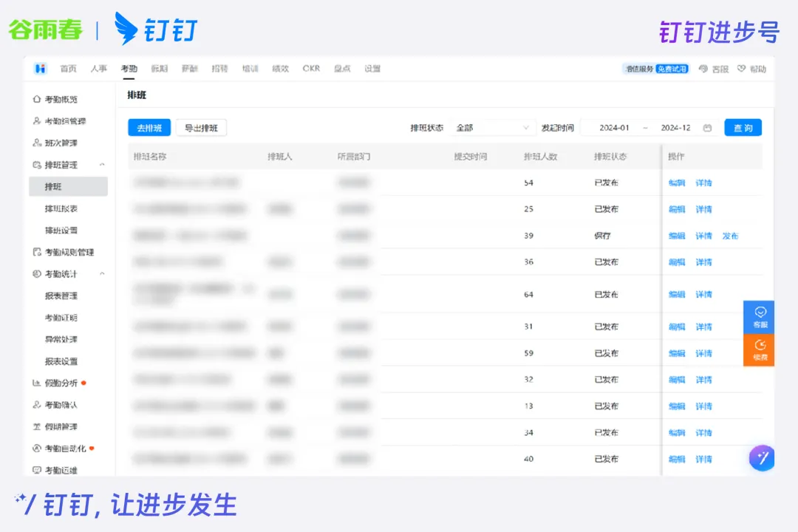The image size is (798, 532).
Task: Open 报表管理 in the sidebar
Action: click(61, 296)
